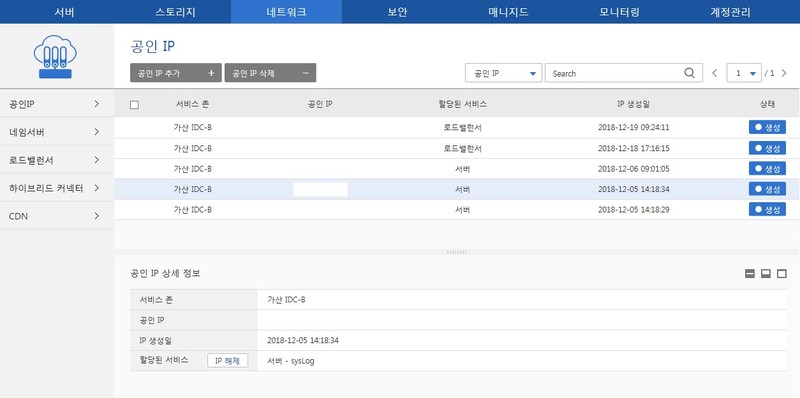Screen dimensions: 800x398
Task: Click the magnifier search icon
Action: (x=689, y=73)
